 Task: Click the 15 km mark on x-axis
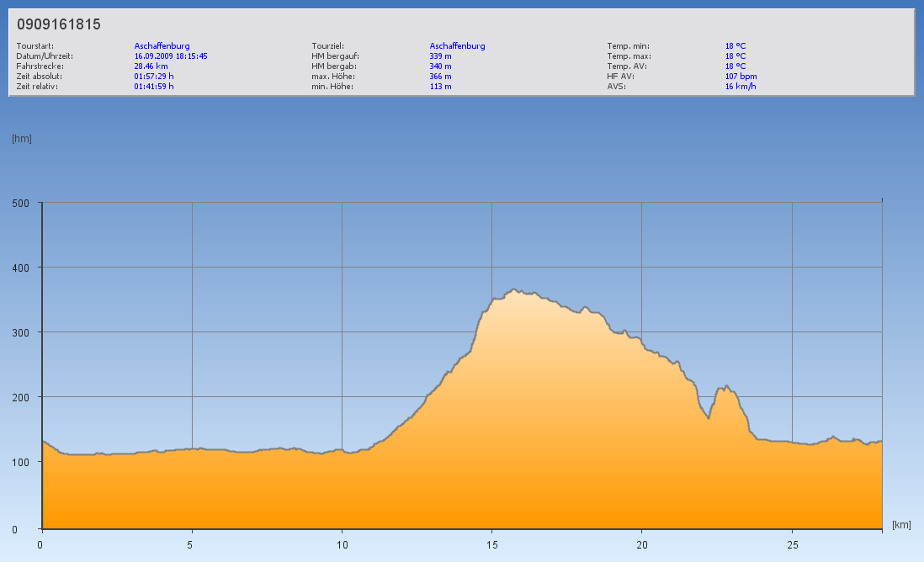coord(491,544)
